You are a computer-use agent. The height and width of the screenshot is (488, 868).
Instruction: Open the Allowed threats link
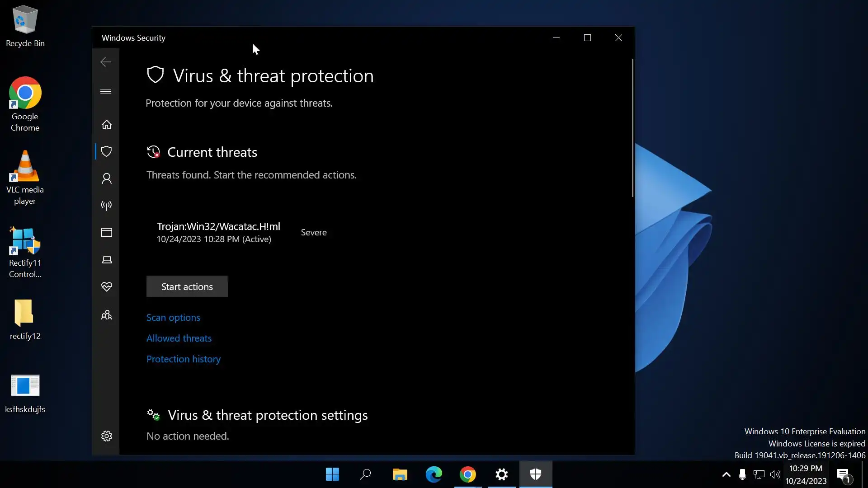coord(179,338)
